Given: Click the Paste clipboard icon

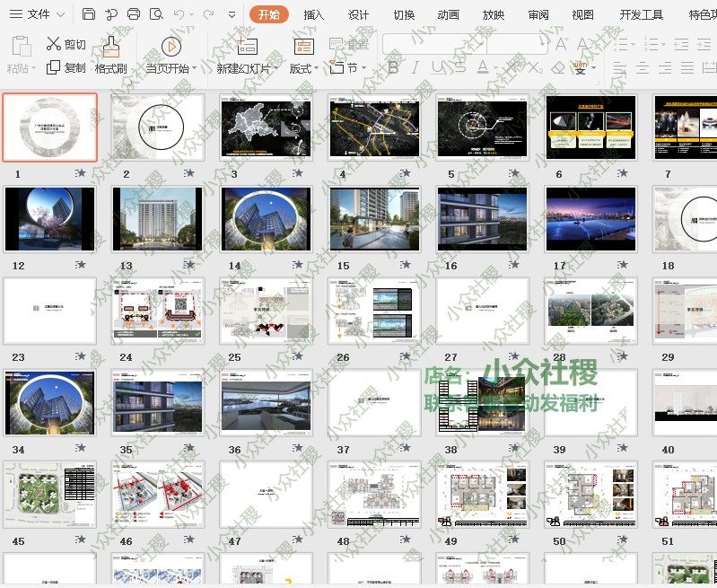Looking at the screenshot, I should (22, 46).
